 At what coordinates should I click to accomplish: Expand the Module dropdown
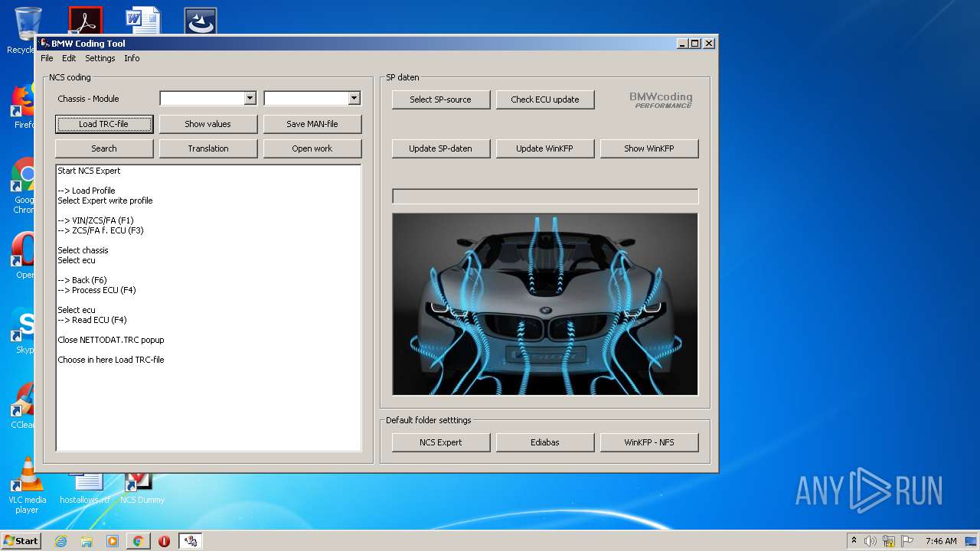click(x=354, y=98)
